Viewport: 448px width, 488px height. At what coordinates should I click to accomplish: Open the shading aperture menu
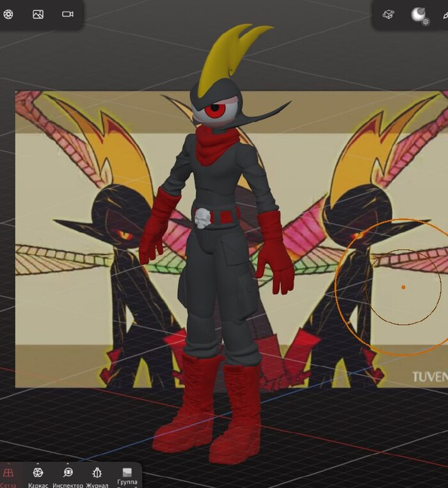point(8,14)
